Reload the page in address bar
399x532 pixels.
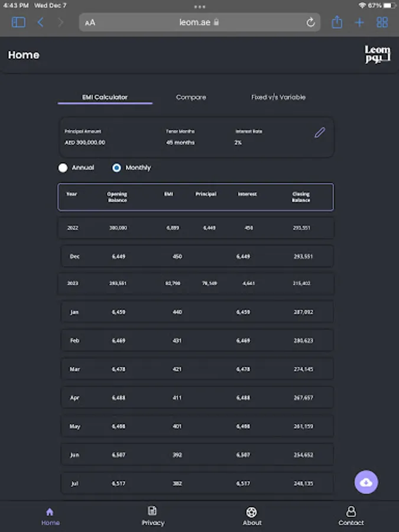[310, 22]
